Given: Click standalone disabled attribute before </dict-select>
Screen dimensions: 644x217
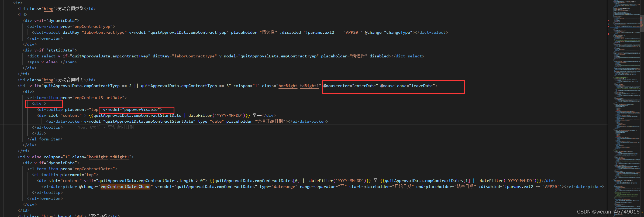Looking at the screenshot, I should tap(379, 56).
